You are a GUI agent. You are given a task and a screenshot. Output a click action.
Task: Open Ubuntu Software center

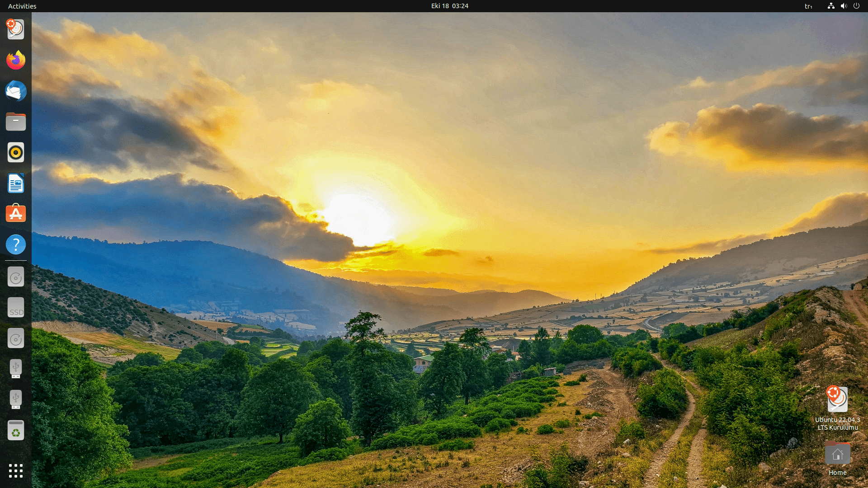[15, 213]
